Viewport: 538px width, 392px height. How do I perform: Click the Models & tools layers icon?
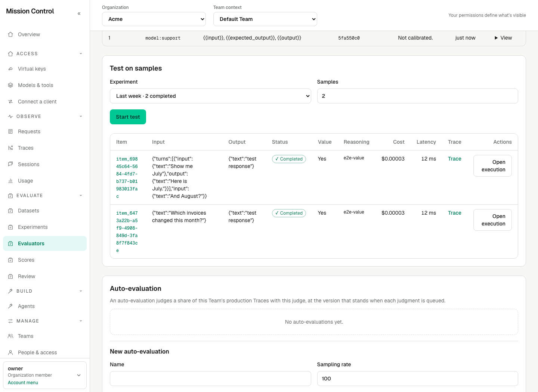[10, 85]
